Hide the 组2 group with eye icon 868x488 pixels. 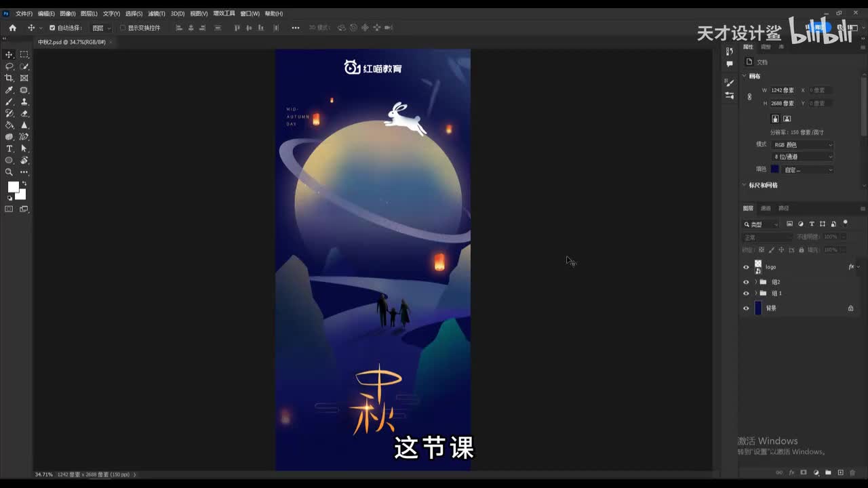coord(746,282)
